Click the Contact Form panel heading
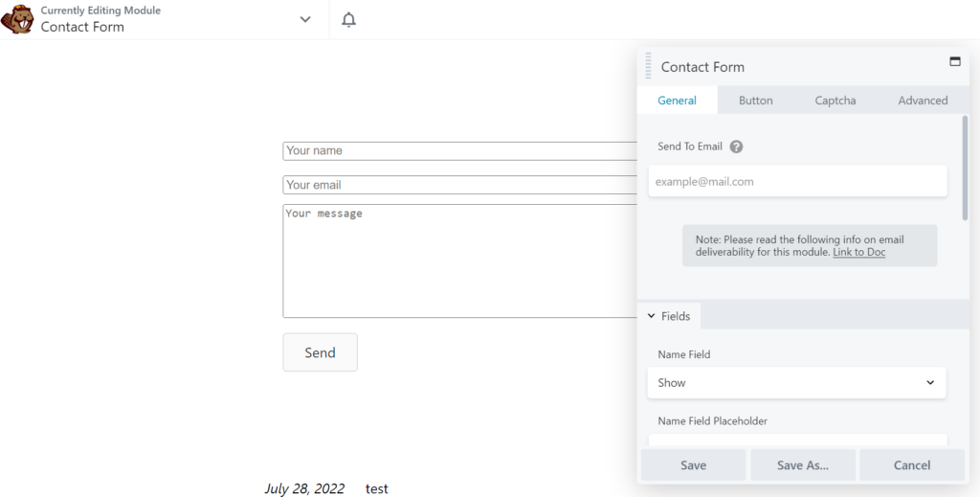 tap(702, 67)
